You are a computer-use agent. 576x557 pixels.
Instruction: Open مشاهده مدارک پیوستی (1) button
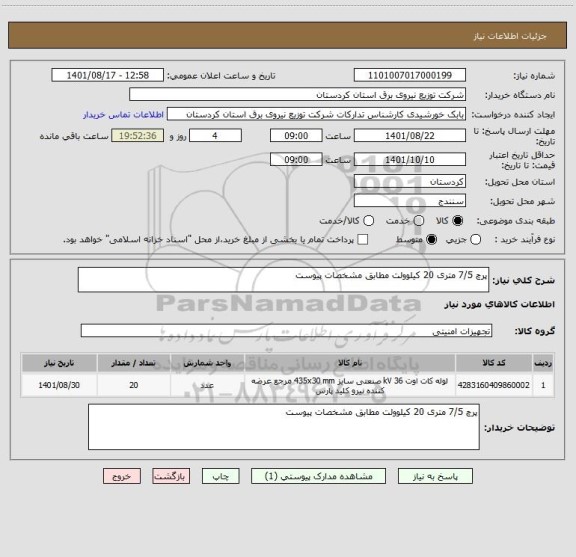coord(318,476)
